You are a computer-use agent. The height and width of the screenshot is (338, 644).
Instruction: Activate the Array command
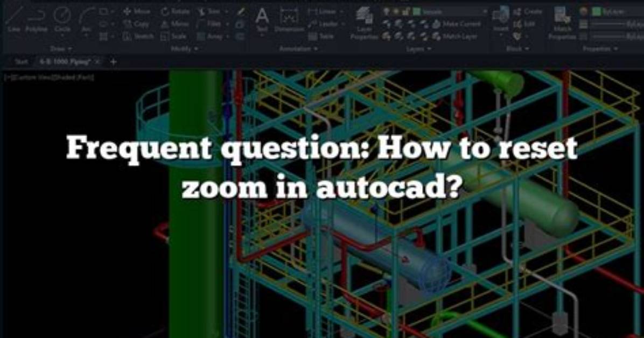(x=210, y=37)
